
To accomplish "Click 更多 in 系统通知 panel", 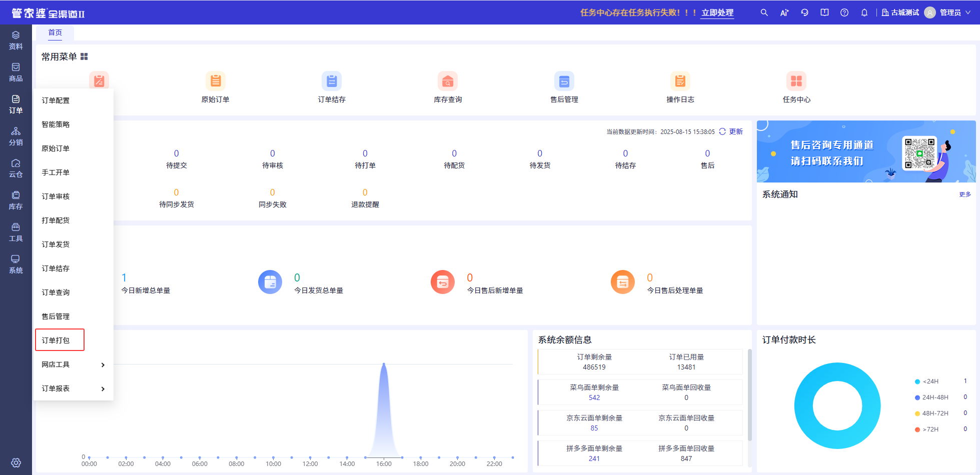I will pos(965,194).
